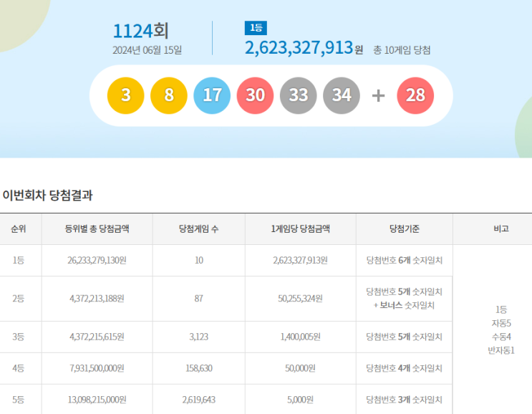532x414 pixels.
Task: Click the red lottery ball number 30
Action: (255, 95)
